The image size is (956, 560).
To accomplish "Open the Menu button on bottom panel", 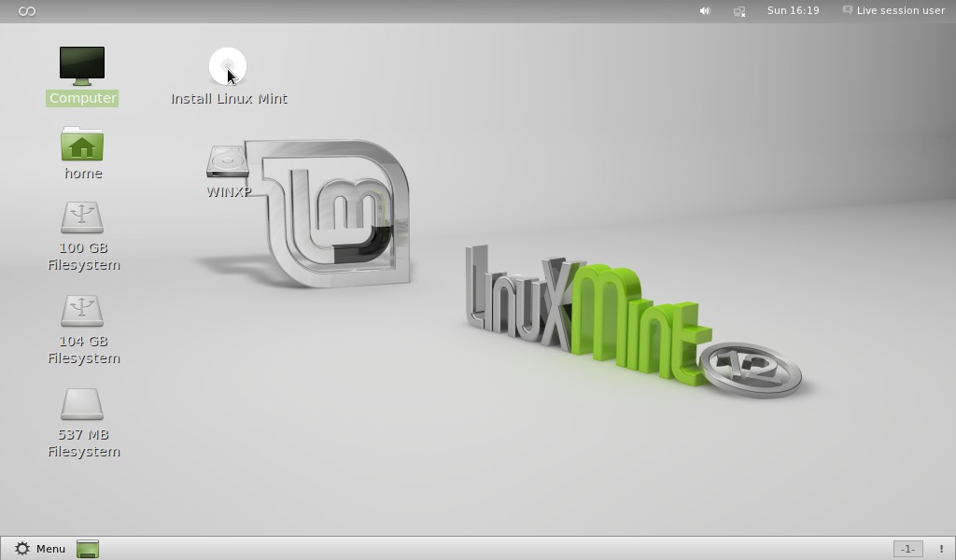I will (39, 549).
